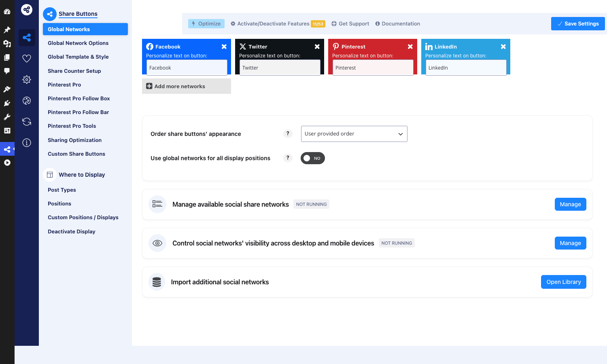Open Documentation link

398,23
